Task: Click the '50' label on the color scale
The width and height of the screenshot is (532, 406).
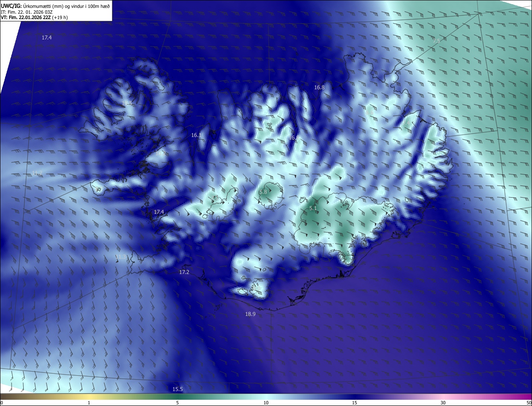Action: (x=529, y=403)
